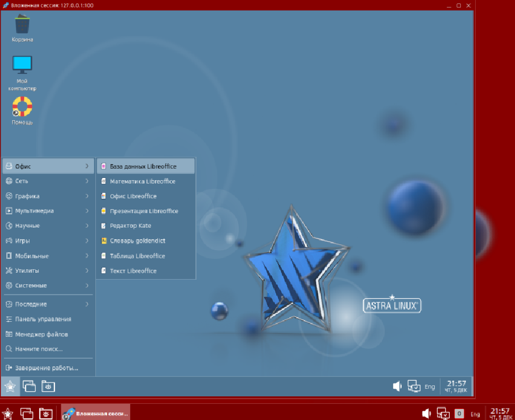Minimize the Вложенная сессия window
The width and height of the screenshot is (515, 420).
click(x=449, y=6)
